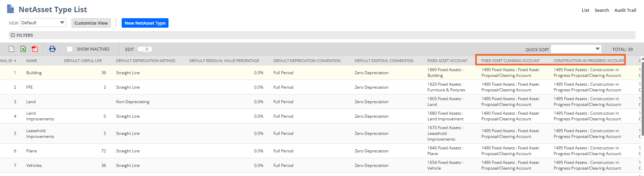Open the Search link
644x176 pixels.
[x=602, y=10]
